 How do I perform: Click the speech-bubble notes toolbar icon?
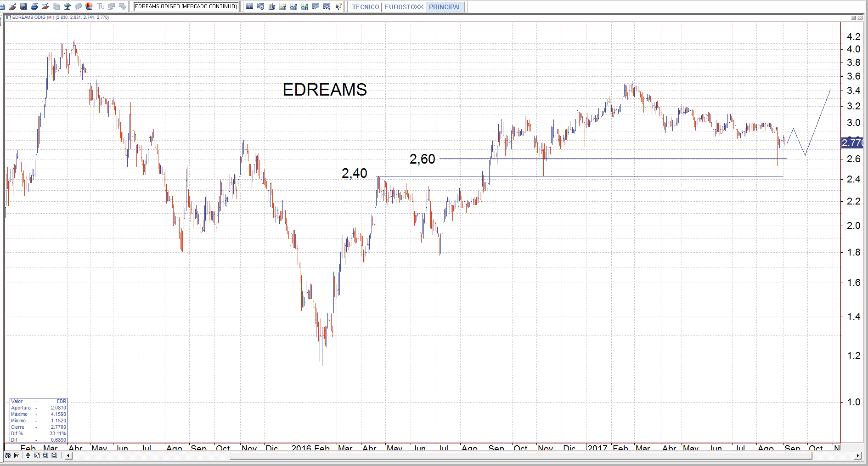point(316,6)
